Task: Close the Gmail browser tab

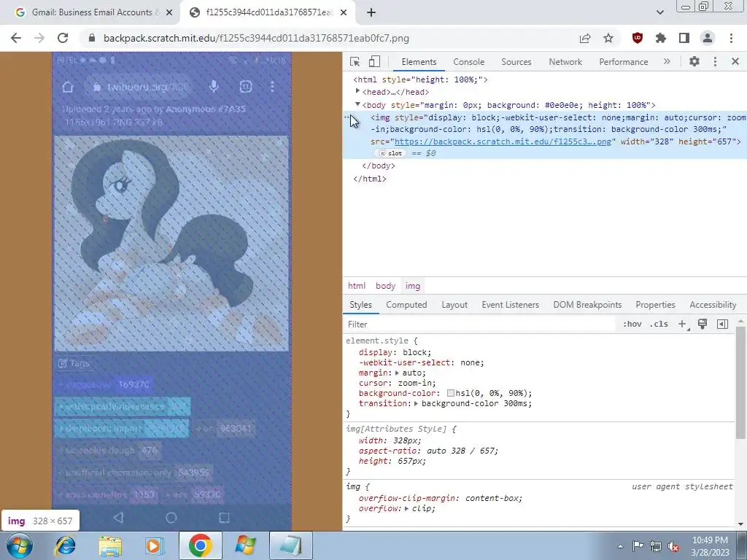Action: click(x=169, y=13)
